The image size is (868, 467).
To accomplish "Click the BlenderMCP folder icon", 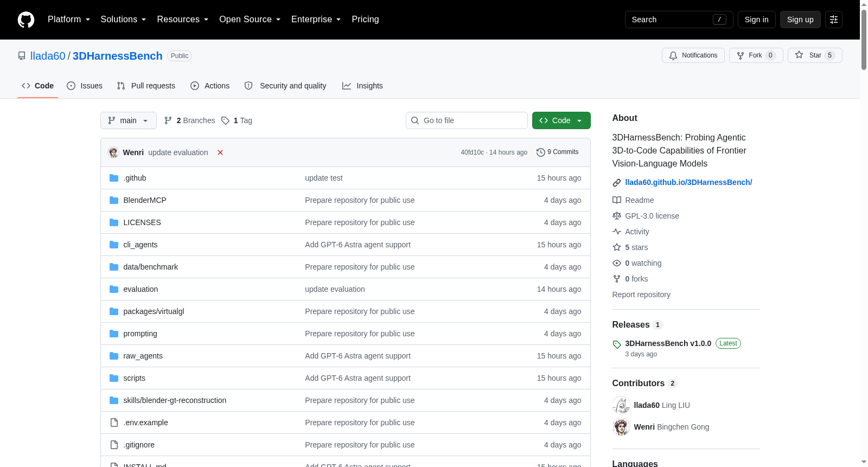I will [x=114, y=200].
